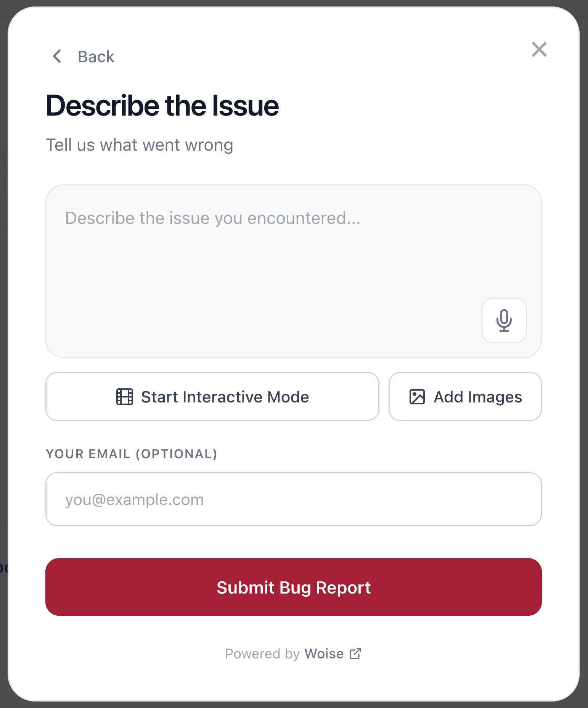The height and width of the screenshot is (708, 588).
Task: Click the optional email input field
Action: (294, 499)
